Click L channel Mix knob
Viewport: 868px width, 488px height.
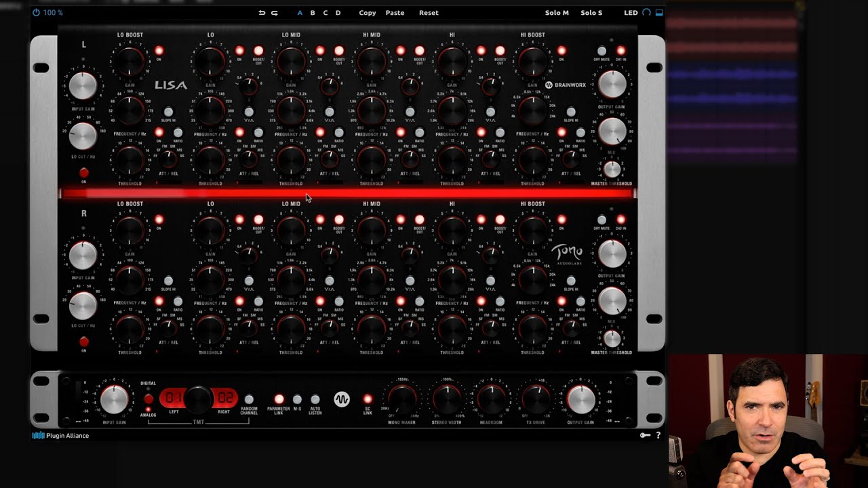click(x=612, y=131)
